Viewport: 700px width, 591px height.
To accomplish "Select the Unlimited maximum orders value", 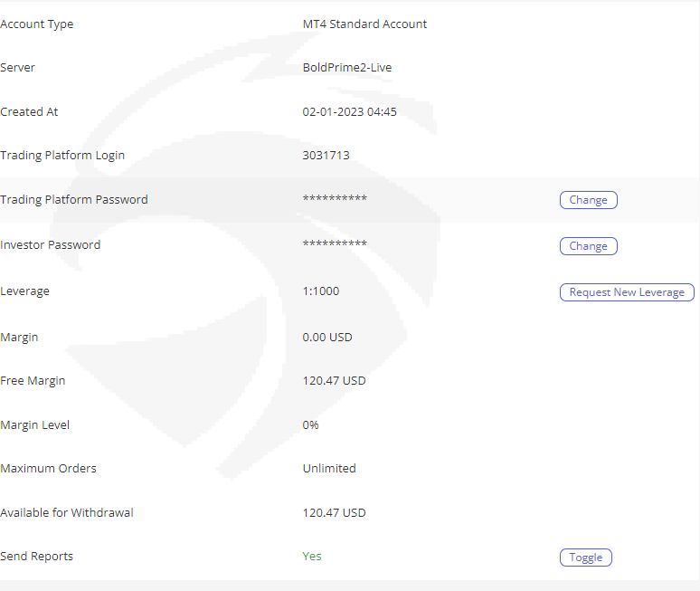I will pyautogui.click(x=329, y=469).
